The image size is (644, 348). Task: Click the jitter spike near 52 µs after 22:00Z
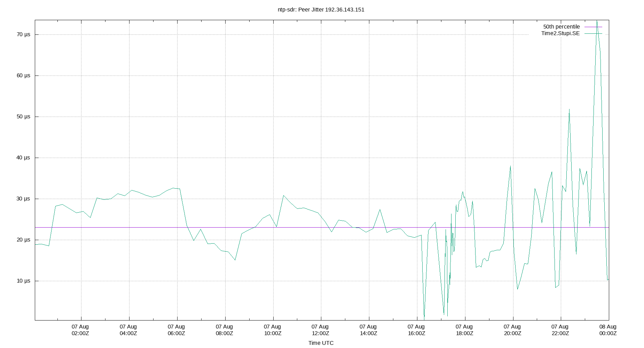tap(569, 110)
